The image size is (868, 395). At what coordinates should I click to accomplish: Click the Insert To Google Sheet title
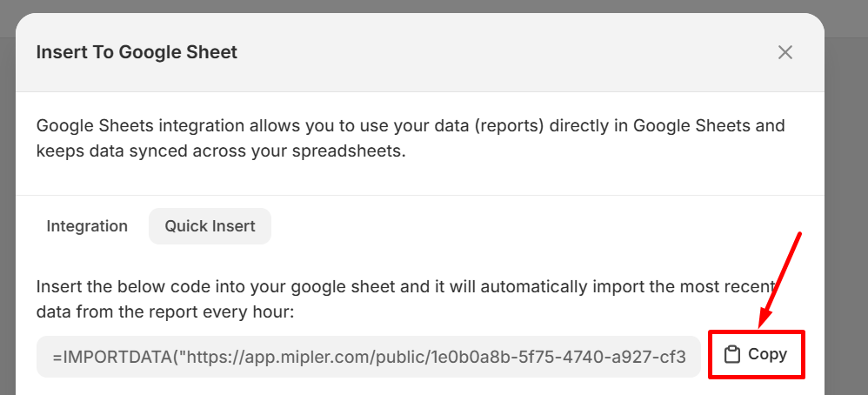[137, 52]
